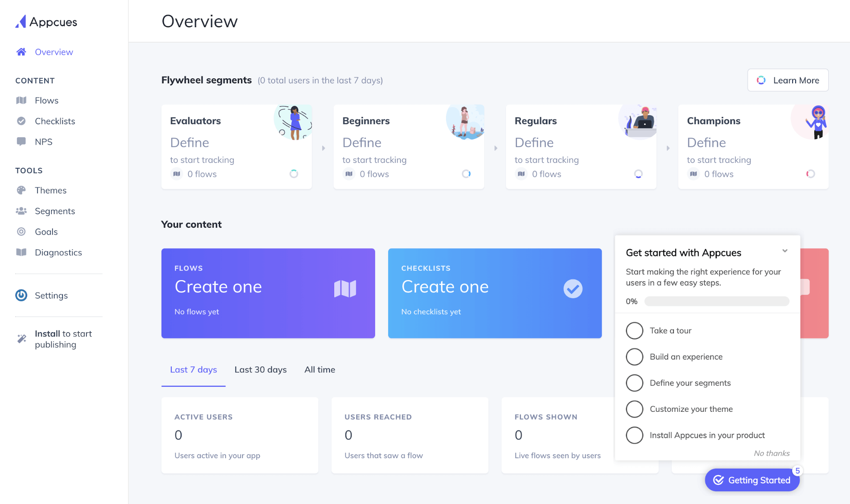This screenshot has height=504, width=850.
Task: Click the Flows Shown stat card
Action: [558, 436]
